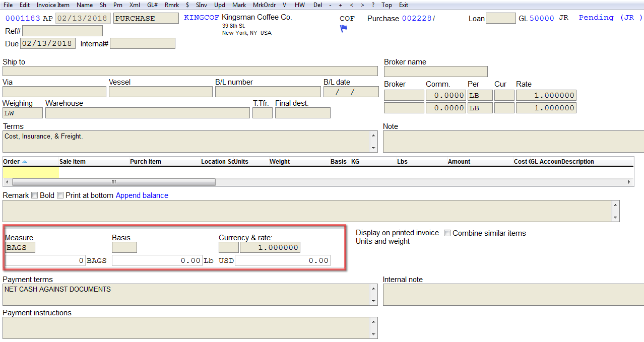Click the Del menu item
644x342 pixels.
click(x=317, y=5)
